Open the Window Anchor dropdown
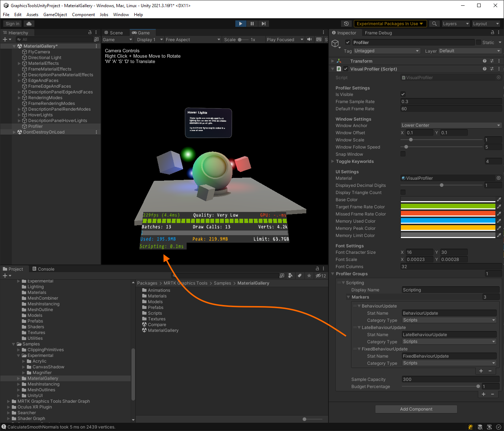504x431 pixels. coord(451,125)
